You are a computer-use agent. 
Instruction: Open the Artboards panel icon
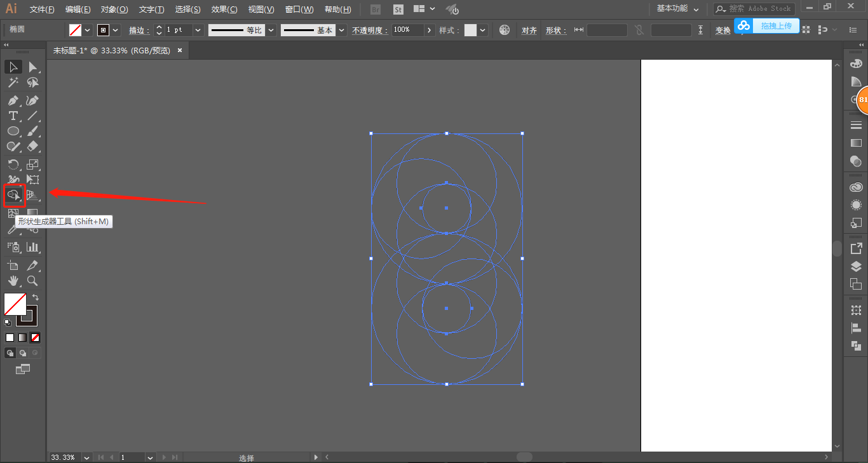(856, 284)
